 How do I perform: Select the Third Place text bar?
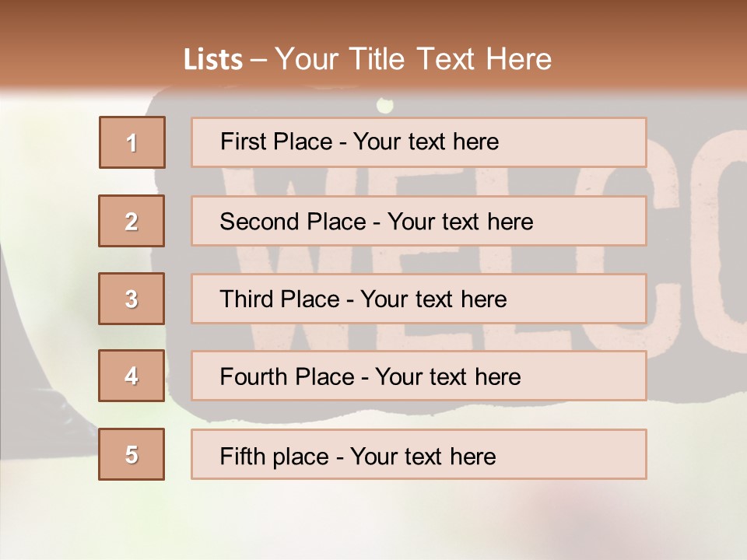click(x=419, y=299)
